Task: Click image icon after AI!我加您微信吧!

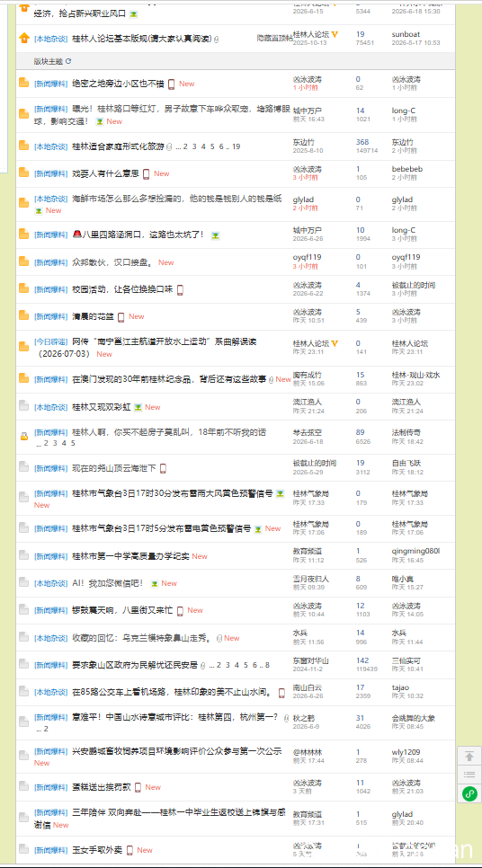Action: pyautogui.click(x=155, y=583)
